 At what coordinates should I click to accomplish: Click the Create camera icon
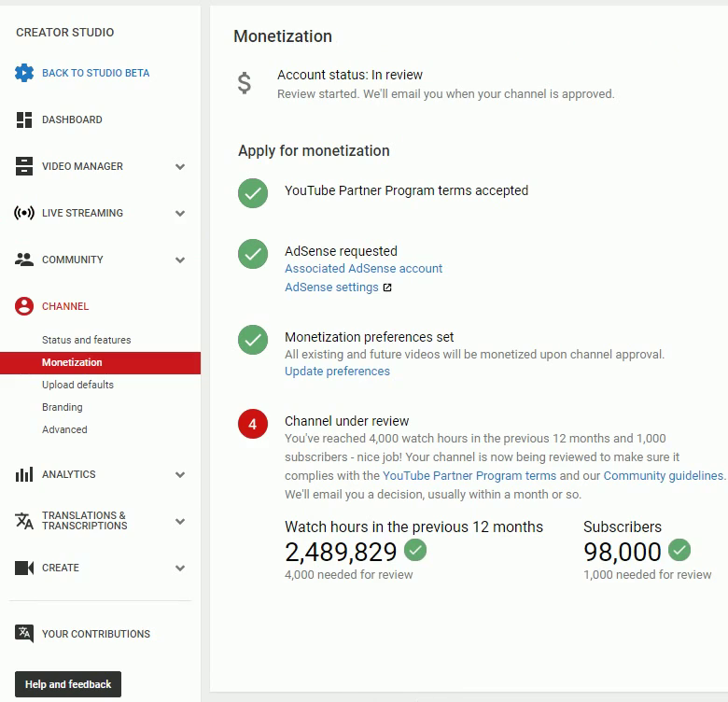click(x=24, y=568)
